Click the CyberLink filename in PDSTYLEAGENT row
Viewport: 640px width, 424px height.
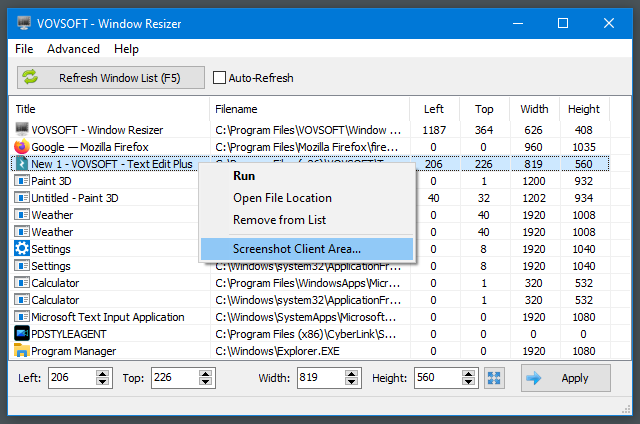(306, 334)
